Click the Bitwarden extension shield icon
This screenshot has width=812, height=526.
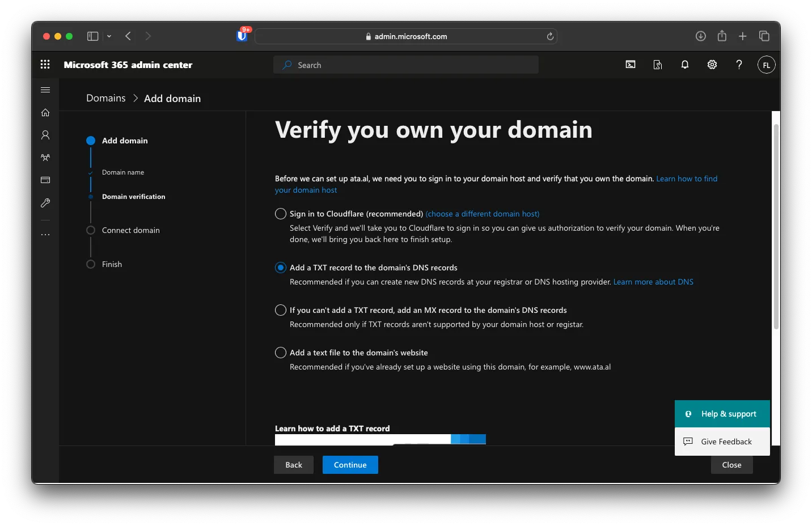point(242,36)
